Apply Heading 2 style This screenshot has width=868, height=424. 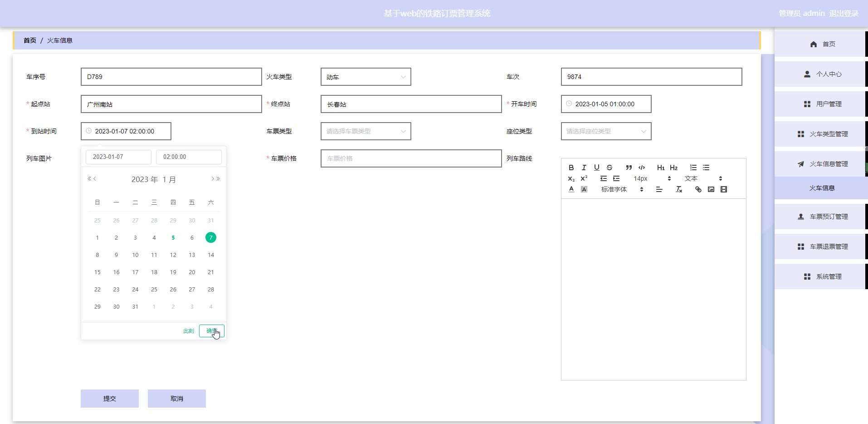pos(673,168)
